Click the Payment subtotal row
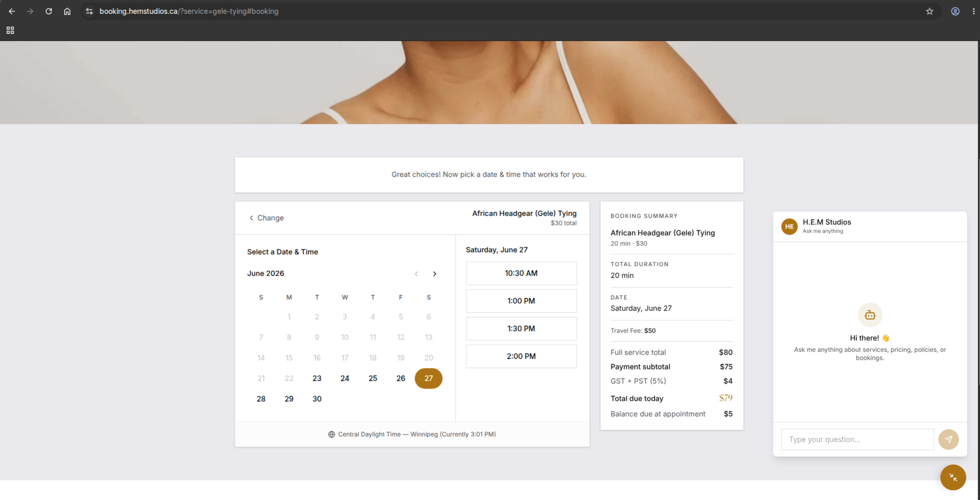Screen dimensions: 980x500 [x=671, y=367]
